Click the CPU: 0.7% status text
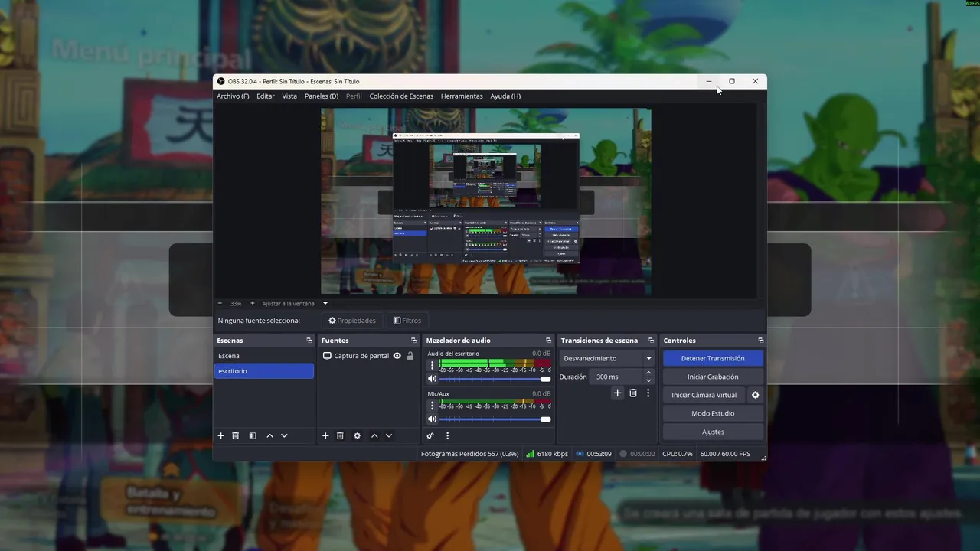Viewport: 980px width, 551px height. [x=678, y=454]
